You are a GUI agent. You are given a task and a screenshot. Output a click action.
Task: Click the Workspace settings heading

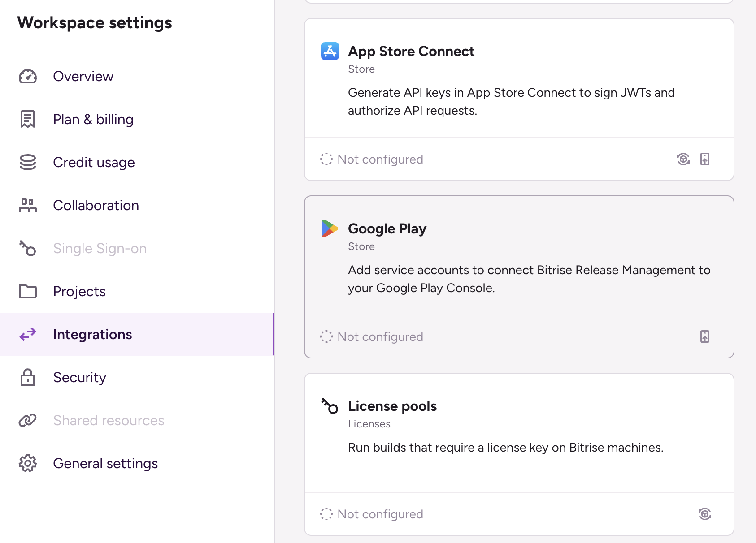94,22
